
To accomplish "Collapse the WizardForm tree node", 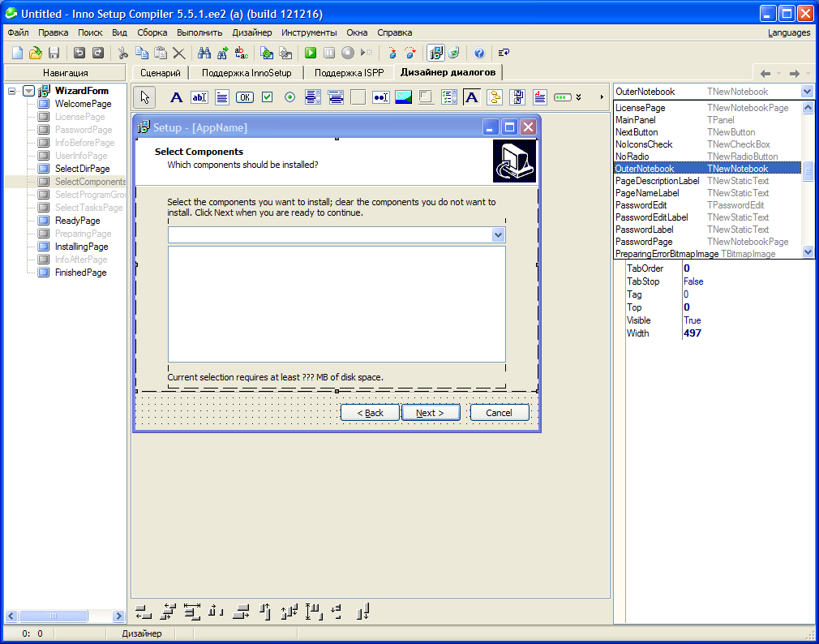I will 12,91.
